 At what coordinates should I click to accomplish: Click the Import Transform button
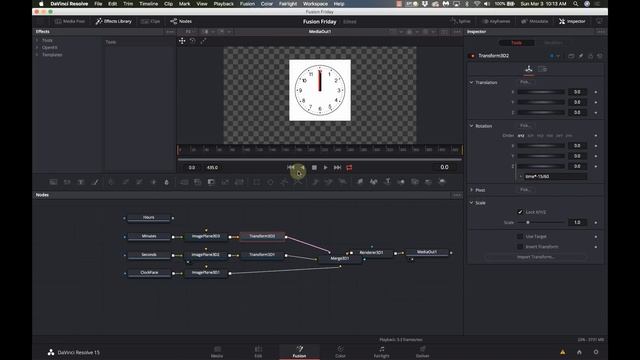point(535,257)
